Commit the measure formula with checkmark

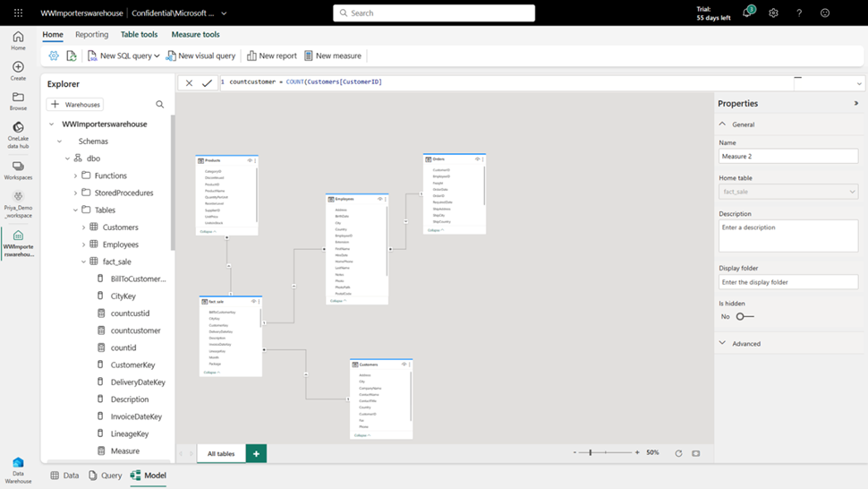207,83
